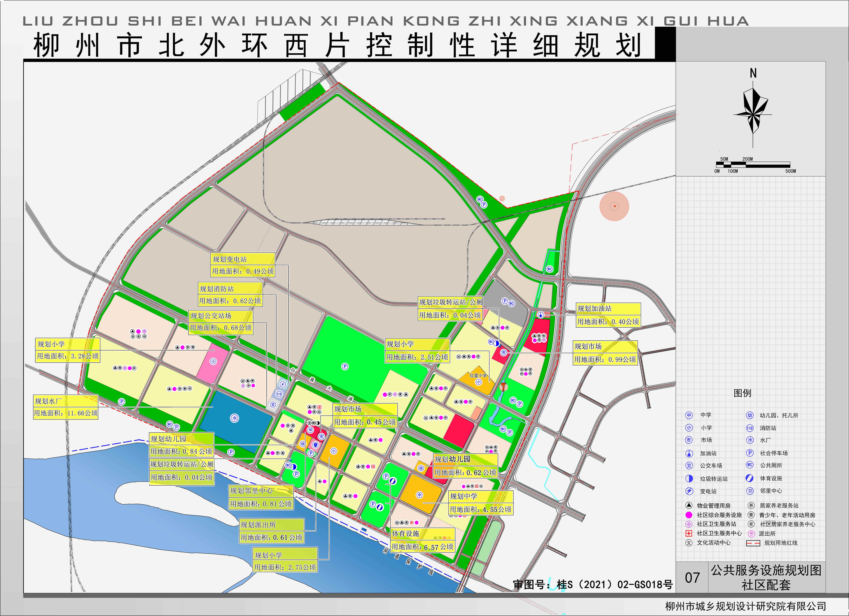Click the 规划变电站 callout label

[x=230, y=259]
